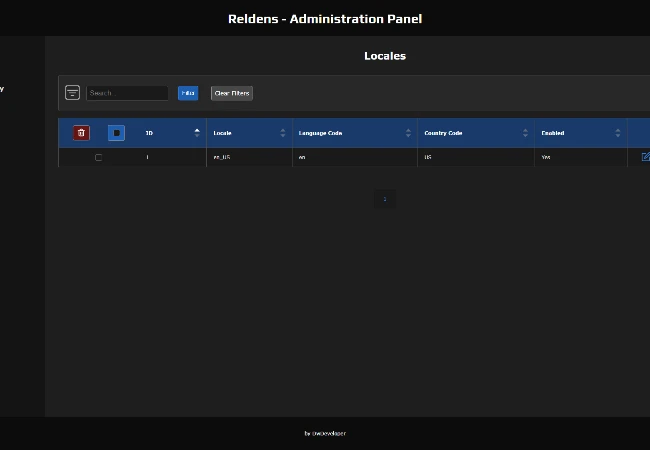Select the US country code cell

476,157
